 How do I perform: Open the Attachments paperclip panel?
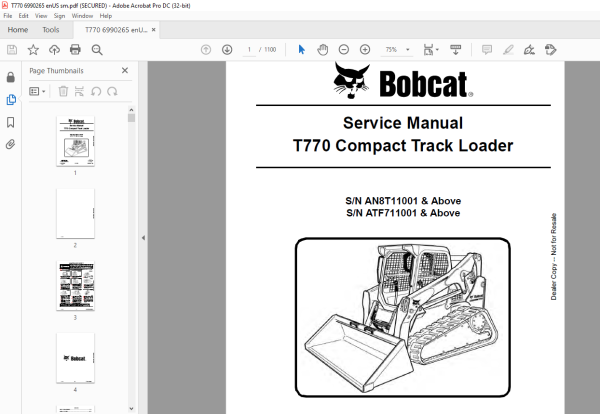click(x=11, y=144)
